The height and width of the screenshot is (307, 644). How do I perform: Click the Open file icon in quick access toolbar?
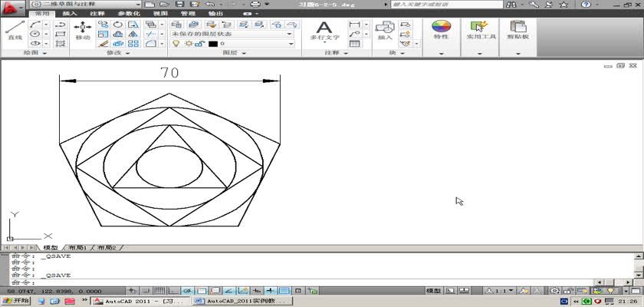tap(164, 4)
